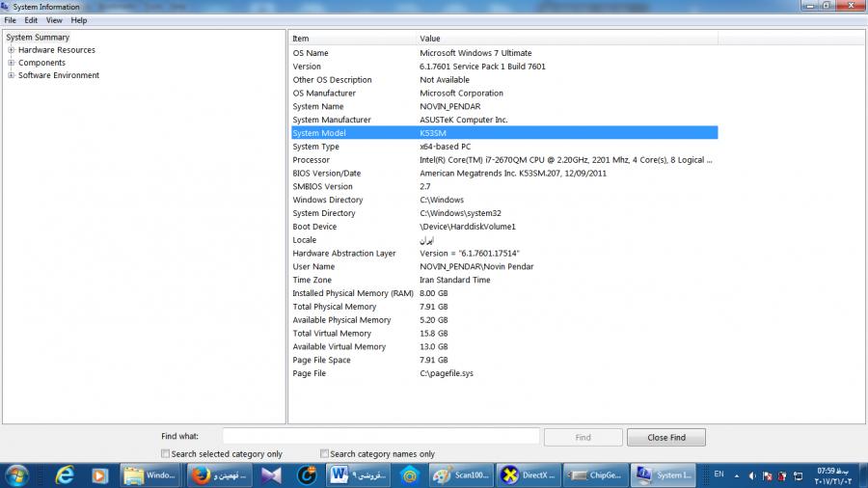This screenshot has width=868, height=488.
Task: Open the clock and date in the tray
Action: [x=832, y=475]
